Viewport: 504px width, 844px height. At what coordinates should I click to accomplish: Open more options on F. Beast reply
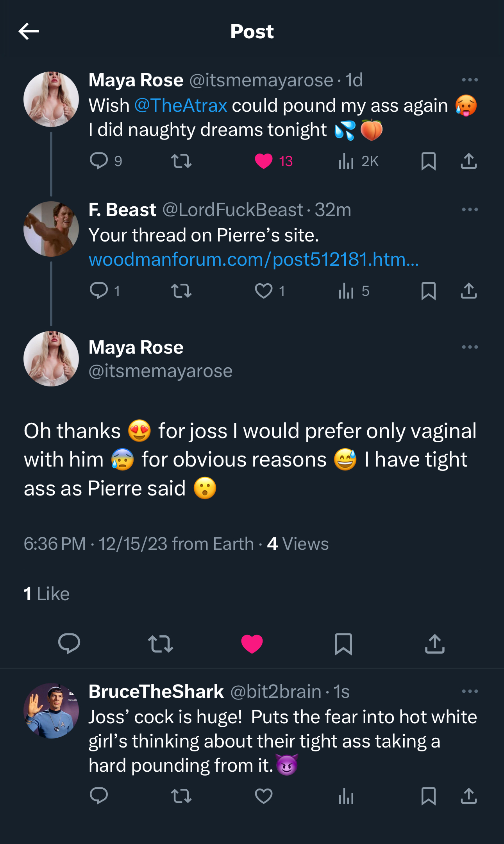[469, 210]
